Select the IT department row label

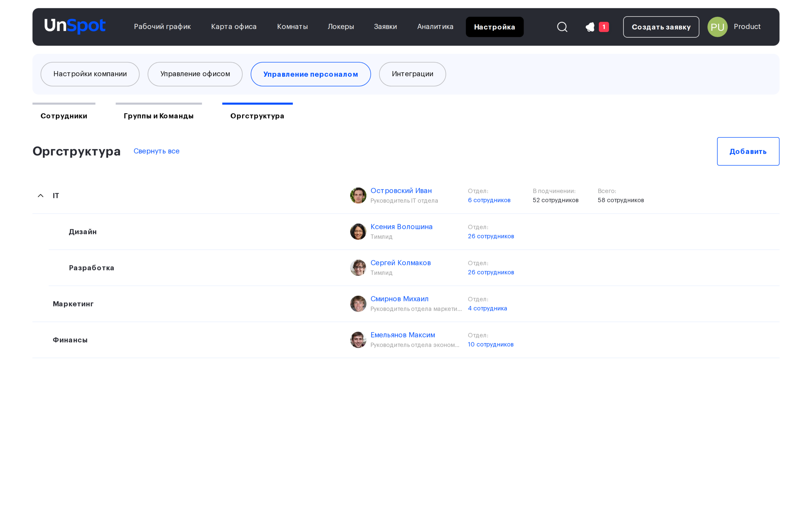click(x=56, y=196)
